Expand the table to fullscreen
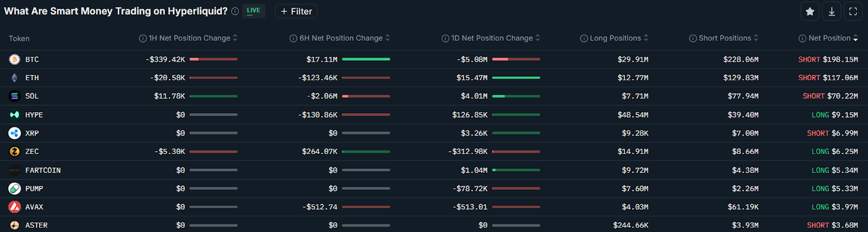The image size is (868, 232). [x=853, y=11]
